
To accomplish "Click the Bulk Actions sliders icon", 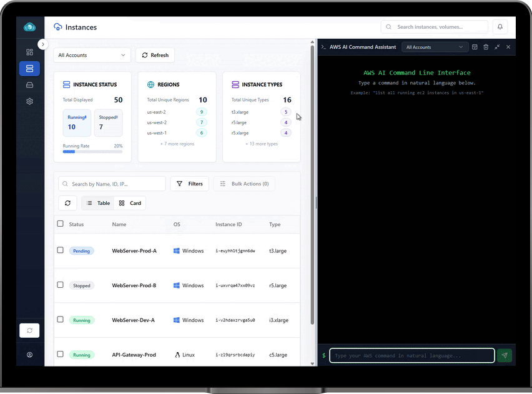I will coord(222,184).
